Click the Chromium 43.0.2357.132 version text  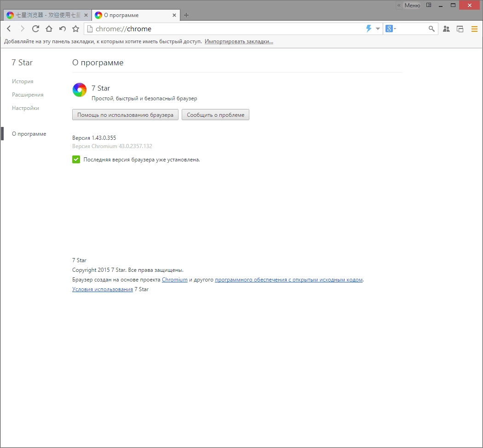112,146
